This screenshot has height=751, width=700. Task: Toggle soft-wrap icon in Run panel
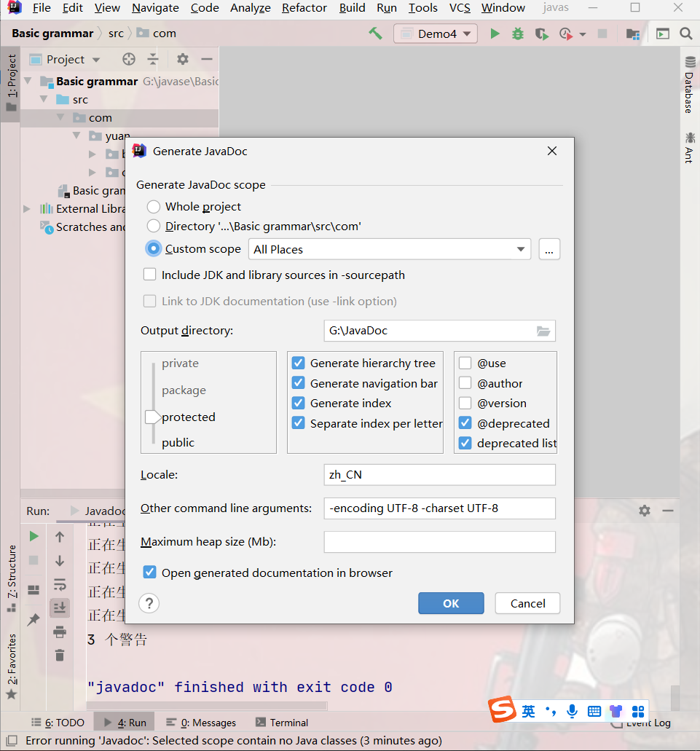[60, 584]
